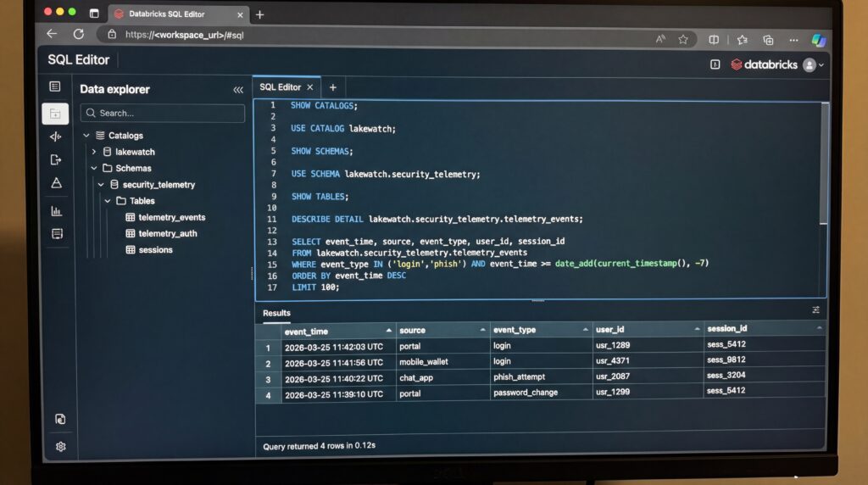868x485 pixels.
Task: Open the dashboards chart sidebar icon
Action: click(56, 211)
